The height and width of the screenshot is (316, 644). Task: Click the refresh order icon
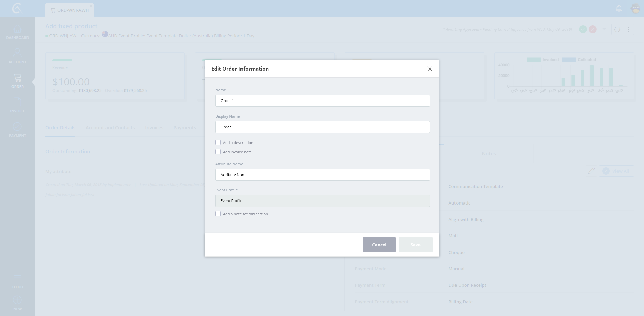(617, 30)
